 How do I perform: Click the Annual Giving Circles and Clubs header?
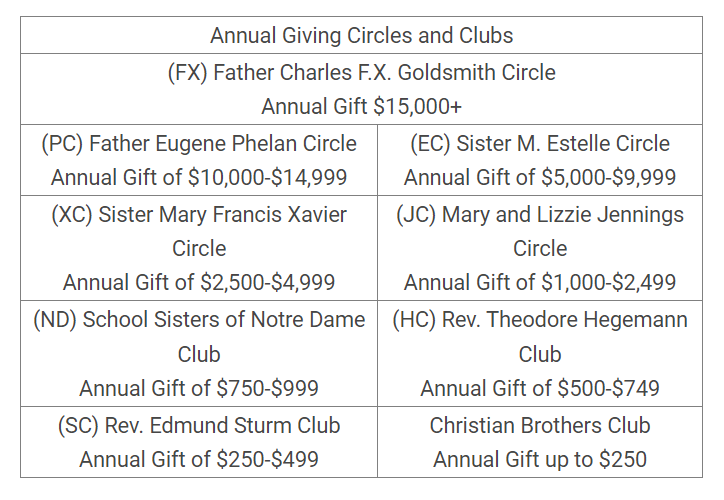click(x=362, y=36)
